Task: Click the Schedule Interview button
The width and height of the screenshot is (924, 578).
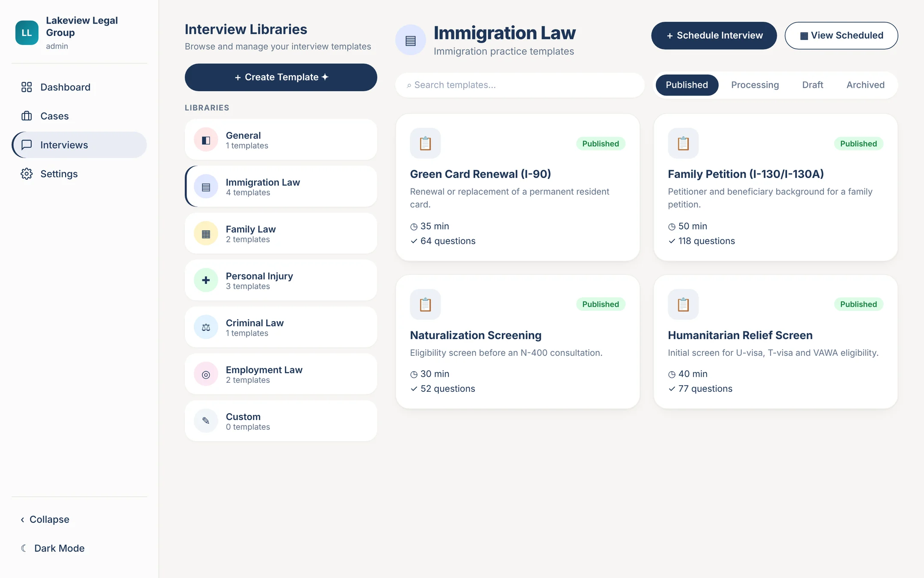Action: 714,36
